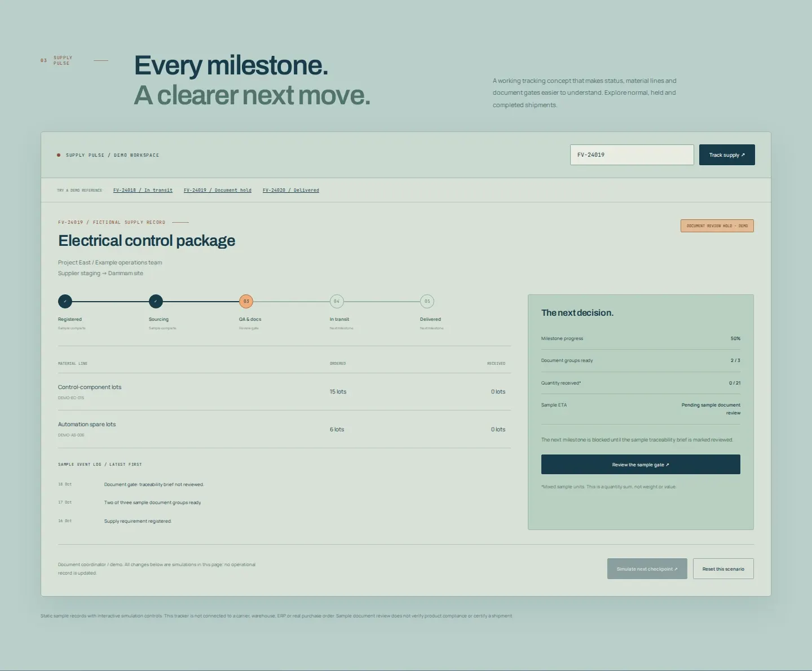Click the MATERIAL LINE column header
Image resolution: width=812 pixels, height=671 pixels.
[x=73, y=364]
